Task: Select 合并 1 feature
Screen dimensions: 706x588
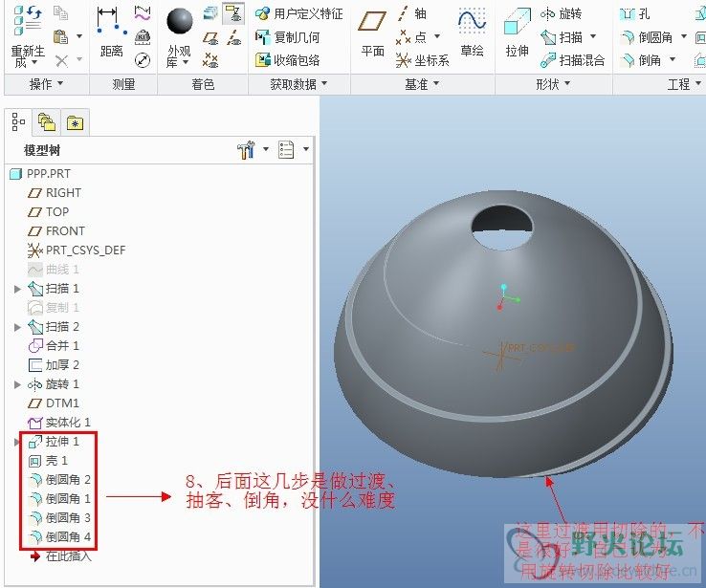Action: (54, 346)
